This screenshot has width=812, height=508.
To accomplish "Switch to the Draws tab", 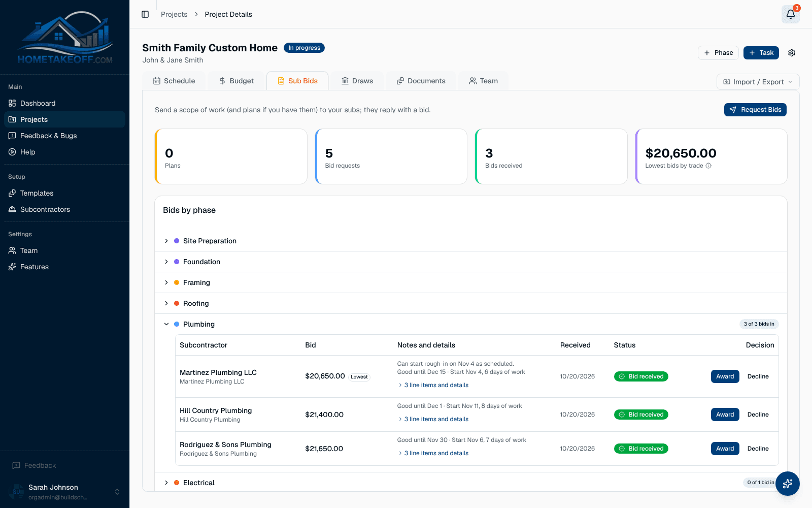I will point(357,81).
